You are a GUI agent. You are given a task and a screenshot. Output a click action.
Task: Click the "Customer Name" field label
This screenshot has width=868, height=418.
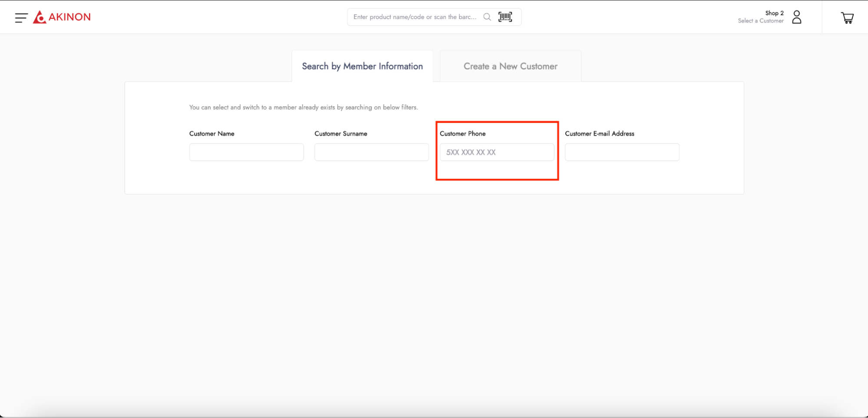pos(211,134)
